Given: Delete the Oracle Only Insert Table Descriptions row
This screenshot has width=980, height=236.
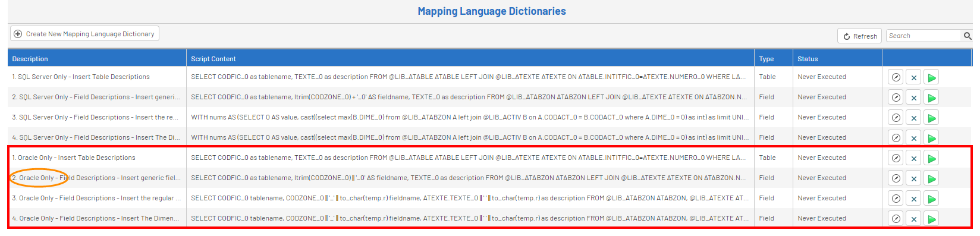Looking at the screenshot, I should click(914, 158).
